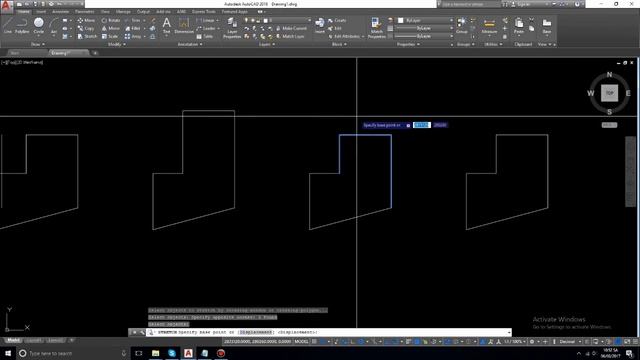Click Match Layer button
640x360 pixels.
290,36
